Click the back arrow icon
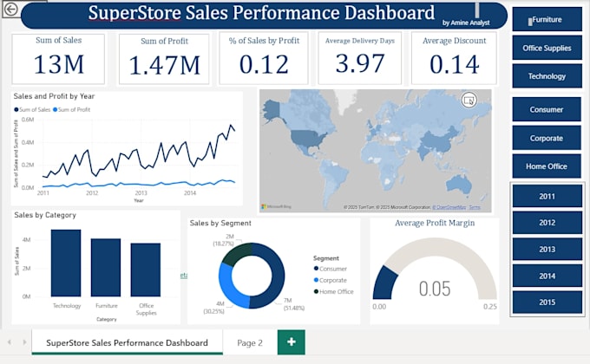 pyautogui.click(x=11, y=9)
